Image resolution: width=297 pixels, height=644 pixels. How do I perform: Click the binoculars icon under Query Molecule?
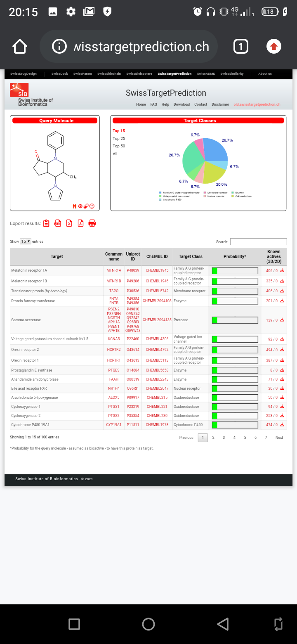[x=75, y=206]
